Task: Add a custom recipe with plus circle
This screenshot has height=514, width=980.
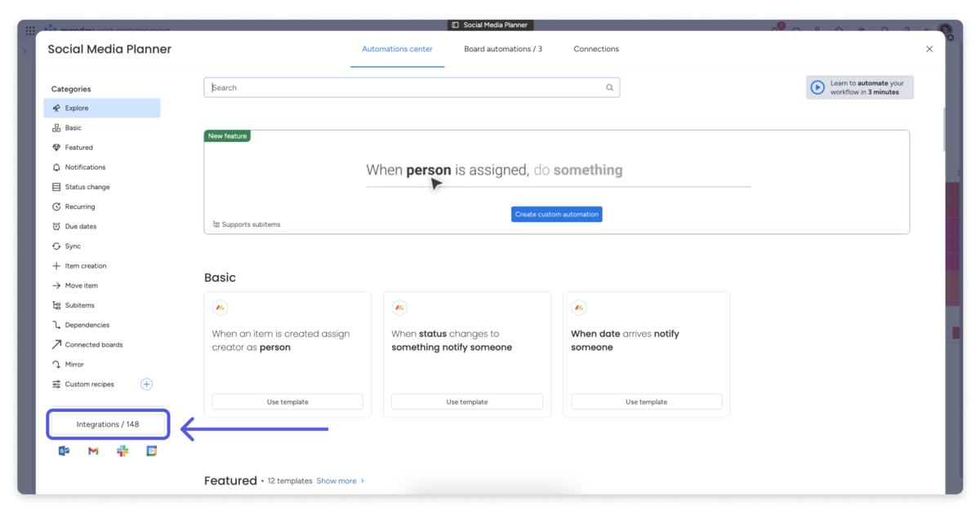Action: (147, 384)
